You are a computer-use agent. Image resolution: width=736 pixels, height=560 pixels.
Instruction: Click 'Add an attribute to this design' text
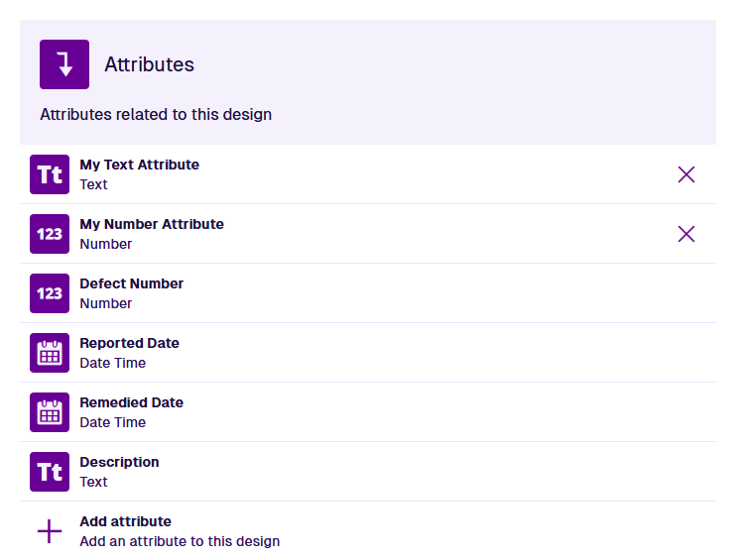coord(180,541)
